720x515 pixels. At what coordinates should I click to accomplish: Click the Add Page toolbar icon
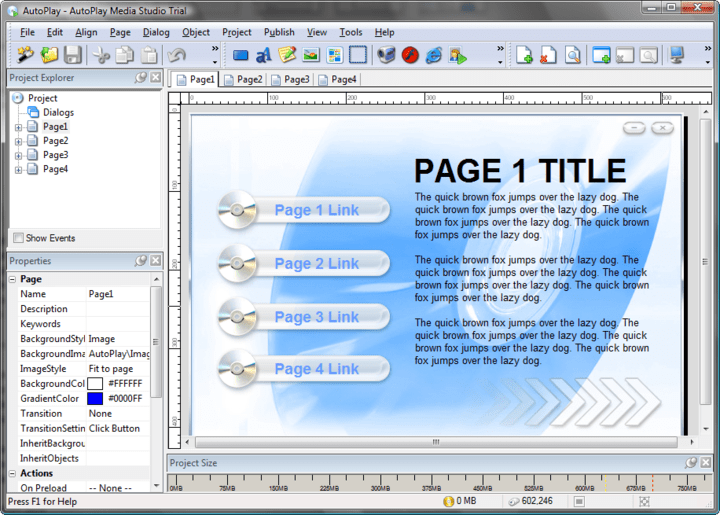point(525,55)
